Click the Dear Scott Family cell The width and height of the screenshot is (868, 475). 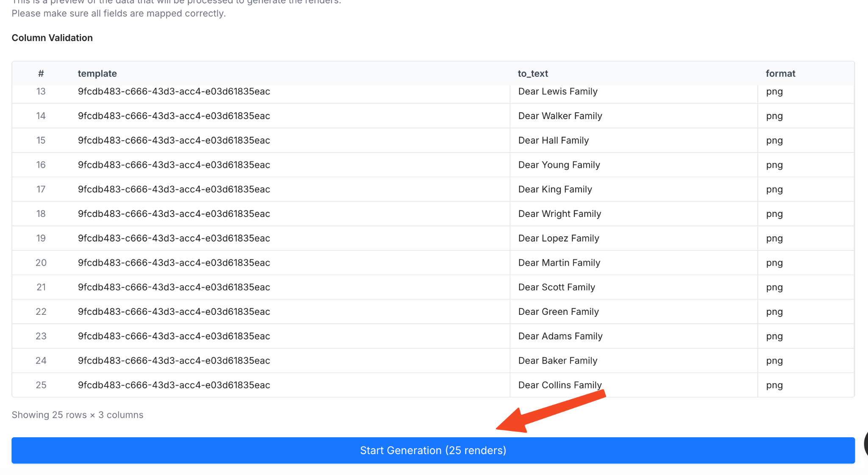[x=556, y=287]
